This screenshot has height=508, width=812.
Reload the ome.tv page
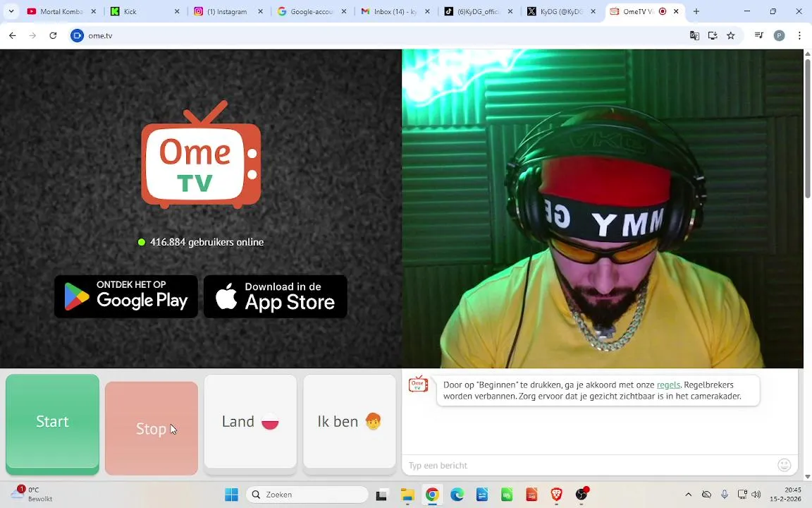click(x=53, y=35)
